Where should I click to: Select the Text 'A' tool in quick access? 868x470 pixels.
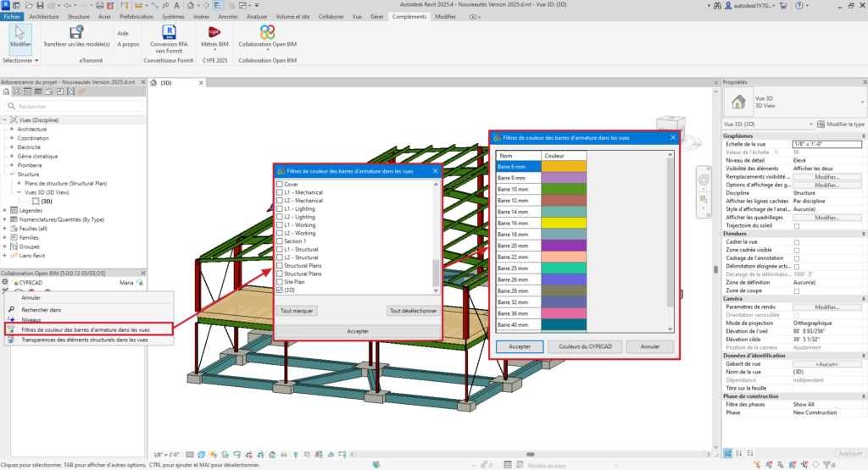pyautogui.click(x=176, y=6)
